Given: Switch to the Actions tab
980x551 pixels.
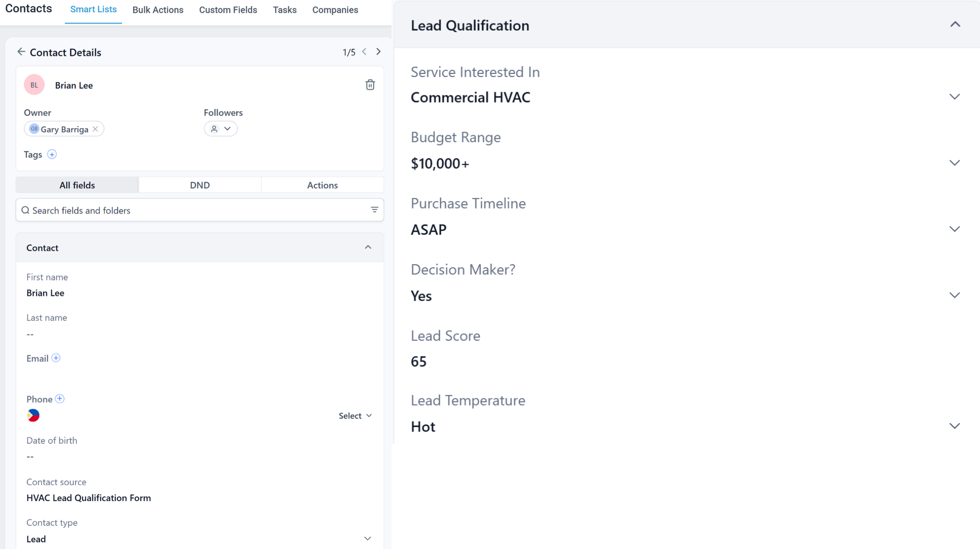Looking at the screenshot, I should pyautogui.click(x=323, y=185).
